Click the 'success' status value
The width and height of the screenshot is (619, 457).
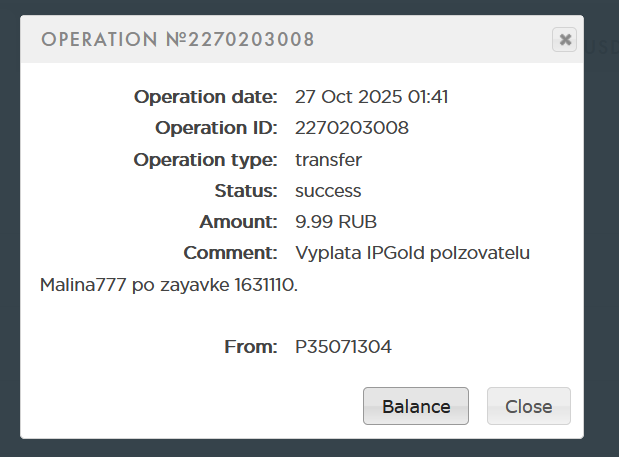click(328, 190)
